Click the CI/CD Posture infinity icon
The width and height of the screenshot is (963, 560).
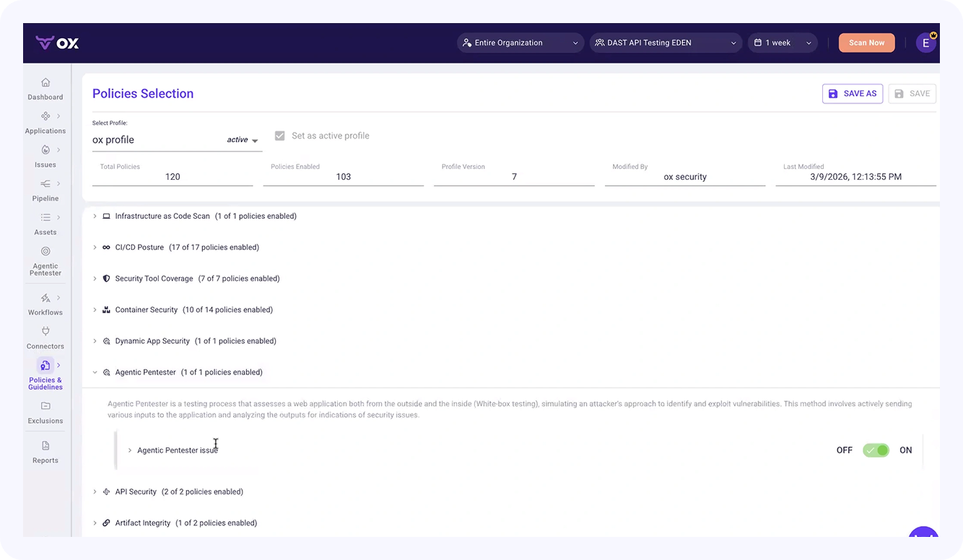[x=106, y=247]
